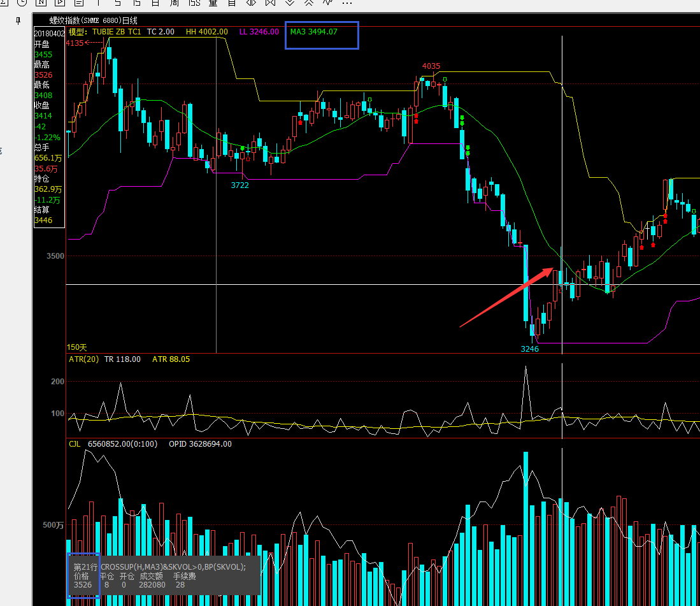
Task: Click the date 20180402 in the info panel
Action: coord(49,34)
